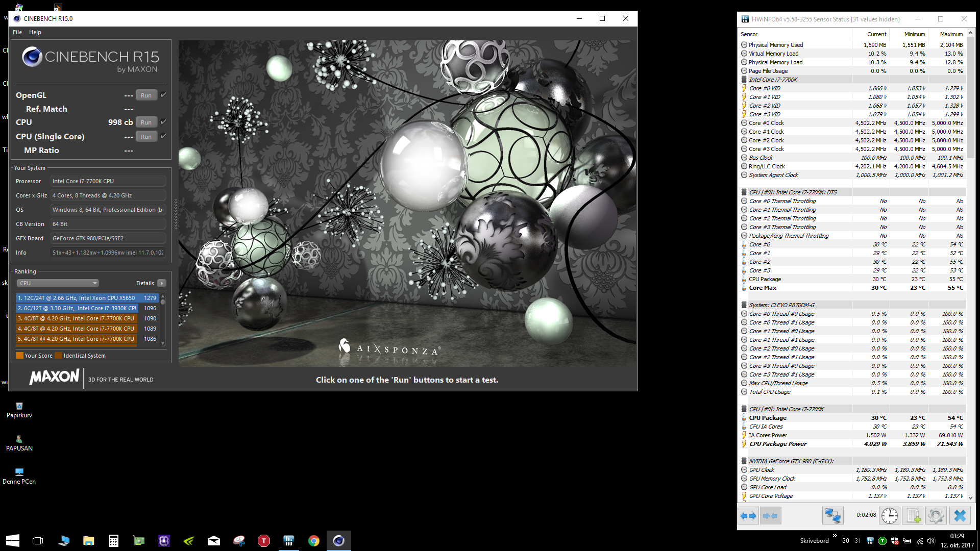Run the CPU benchmark
This screenshot has width=980, height=551.
146,122
